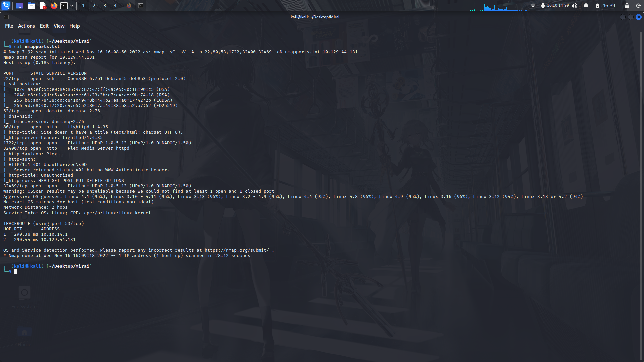Expand the terminal launcher dropdown arrow

click(x=72, y=6)
